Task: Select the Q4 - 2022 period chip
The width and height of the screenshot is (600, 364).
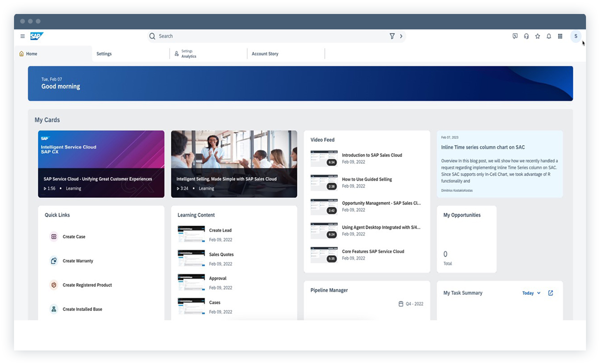Action: pyautogui.click(x=410, y=303)
